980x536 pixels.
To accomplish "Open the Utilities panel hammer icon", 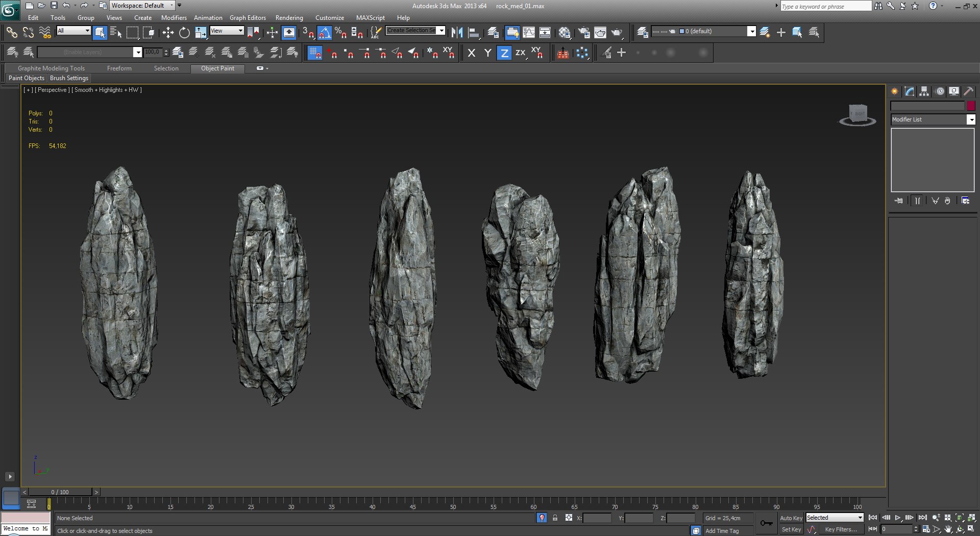I will (968, 91).
